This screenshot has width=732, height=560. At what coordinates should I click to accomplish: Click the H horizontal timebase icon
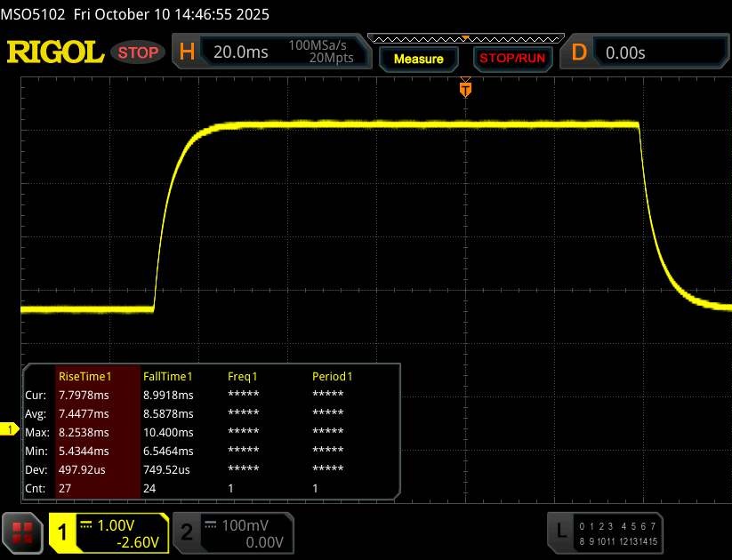[188, 52]
